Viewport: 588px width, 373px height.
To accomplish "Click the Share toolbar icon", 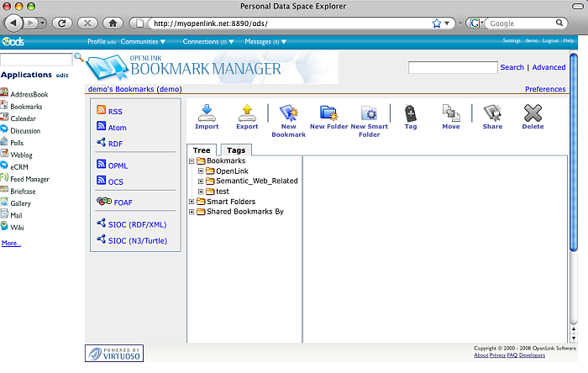I will pyautogui.click(x=492, y=115).
